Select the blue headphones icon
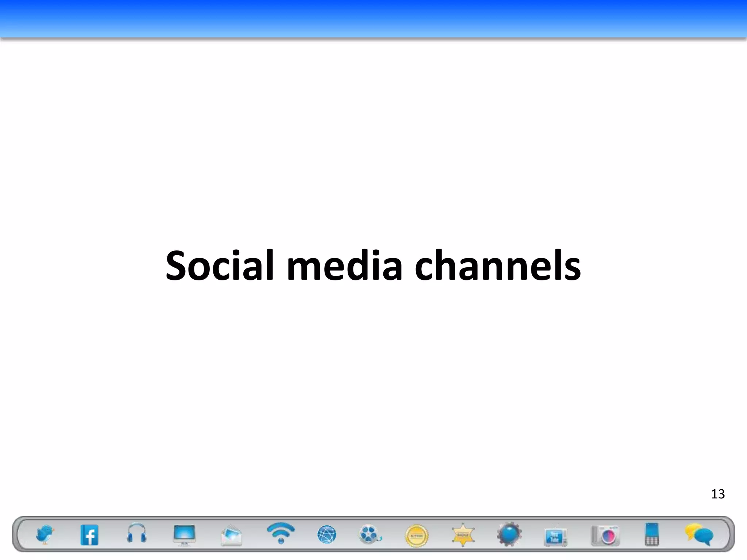The height and width of the screenshot is (560, 747). tap(137, 533)
